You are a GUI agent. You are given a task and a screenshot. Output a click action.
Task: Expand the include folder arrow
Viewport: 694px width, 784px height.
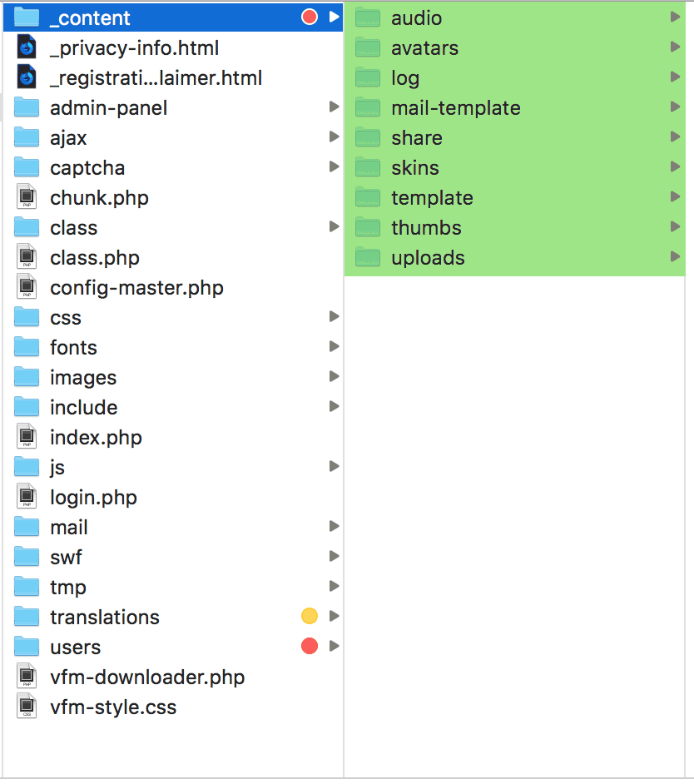click(x=334, y=407)
